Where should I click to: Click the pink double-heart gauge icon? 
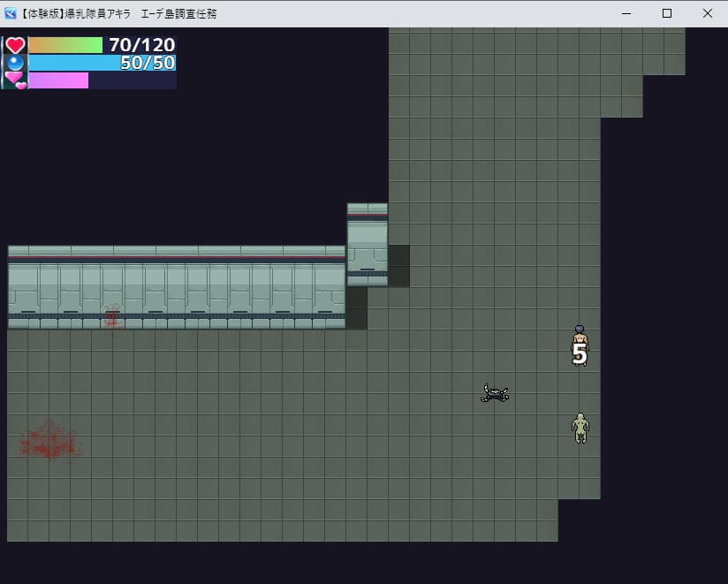[x=16, y=80]
